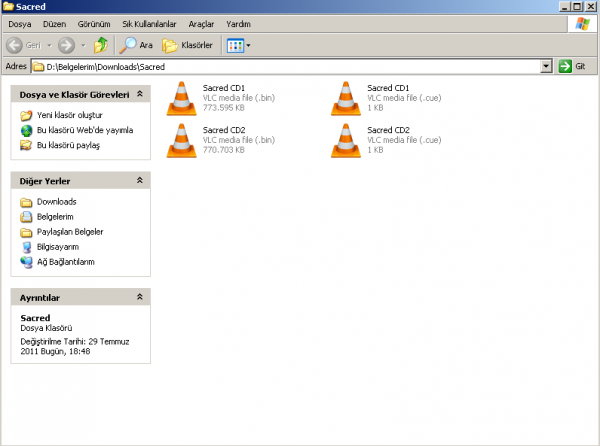Click the Windows flag logo

point(582,24)
